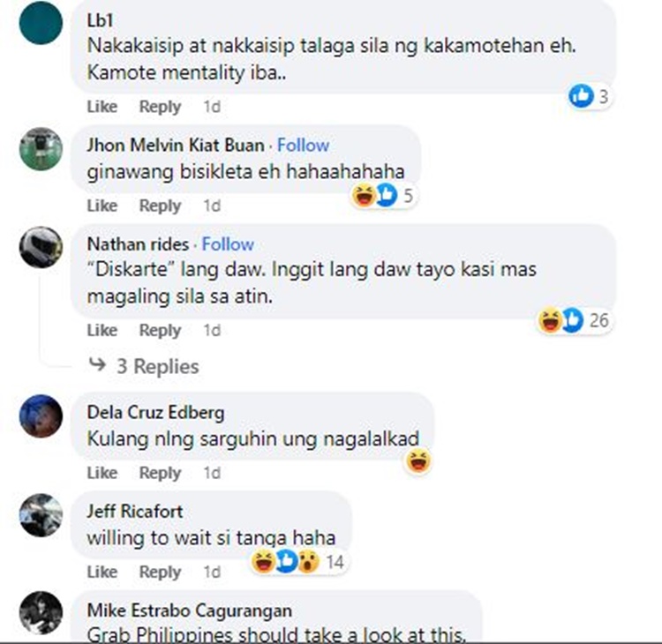Click Jeff Ricafort's profile picture
Screen dimensions: 662x644
(x=41, y=515)
